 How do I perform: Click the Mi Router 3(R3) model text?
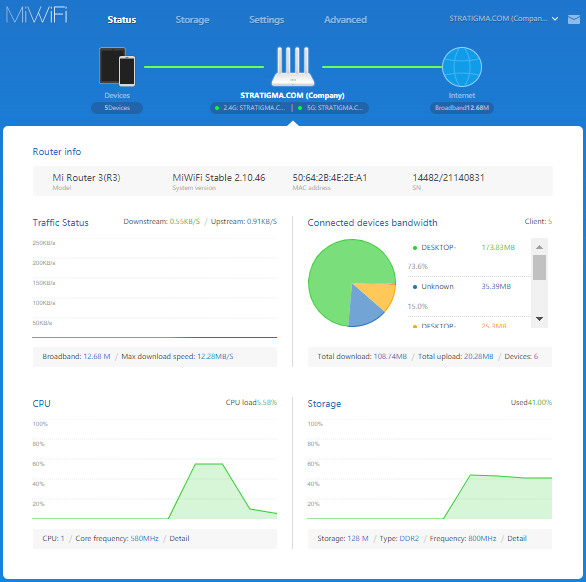(86, 178)
